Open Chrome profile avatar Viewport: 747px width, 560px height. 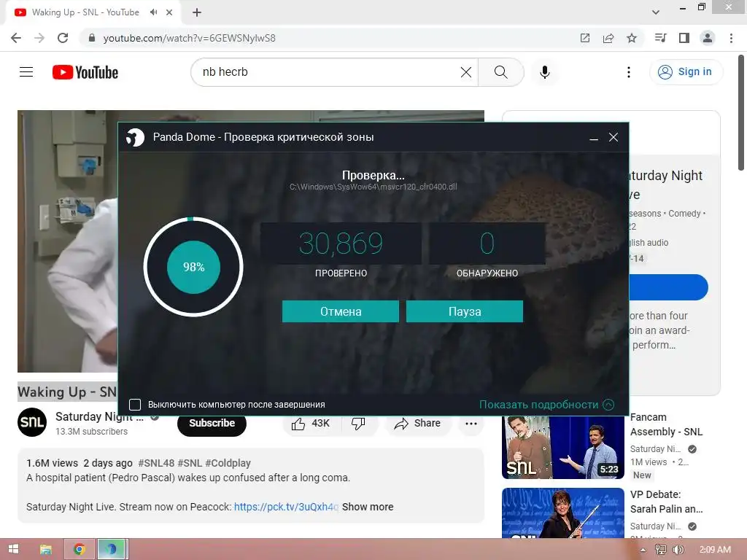(x=708, y=38)
